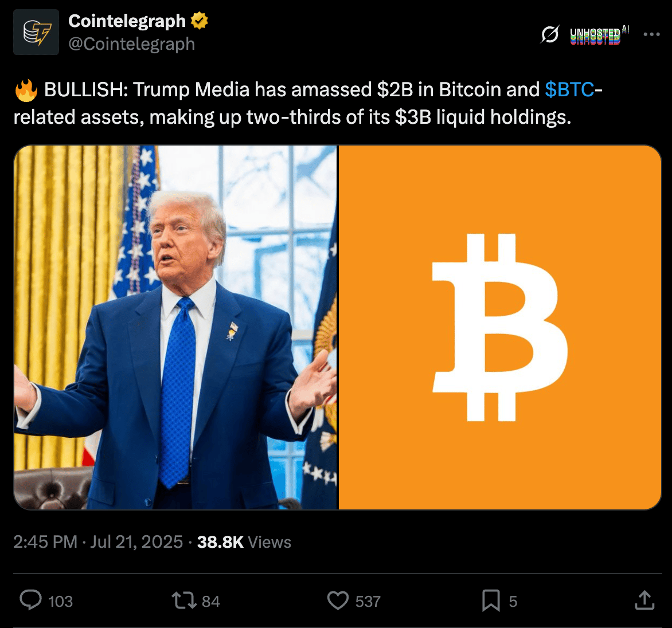The image size is (672, 628).
Task: Open the Grok slash-circle icon
Action: click(x=550, y=34)
